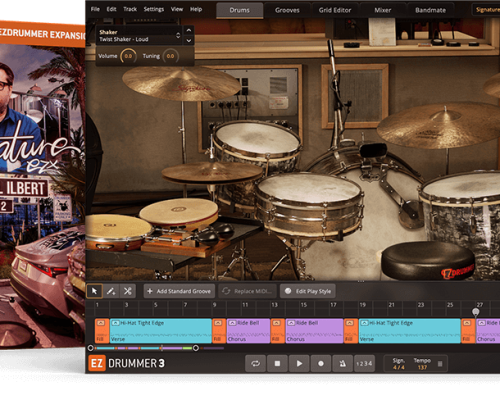This screenshot has height=400, width=500.
Task: Expand the Fill block at bar 17
Action: coord(350,323)
